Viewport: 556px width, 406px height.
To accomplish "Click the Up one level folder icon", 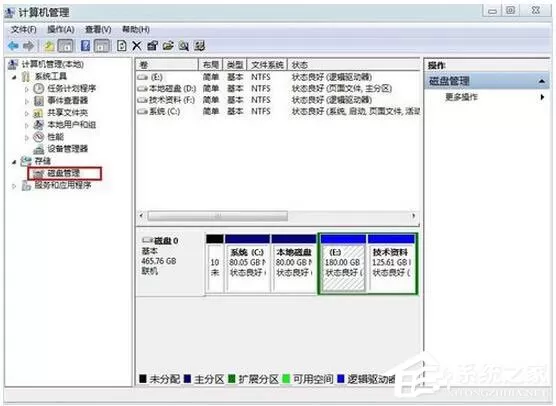I will pyautogui.click(x=49, y=46).
